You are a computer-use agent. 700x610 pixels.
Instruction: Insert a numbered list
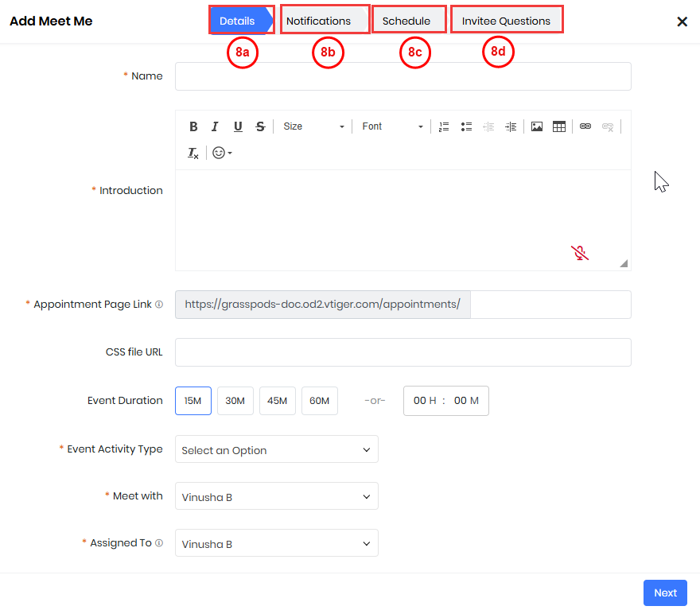[x=444, y=126]
